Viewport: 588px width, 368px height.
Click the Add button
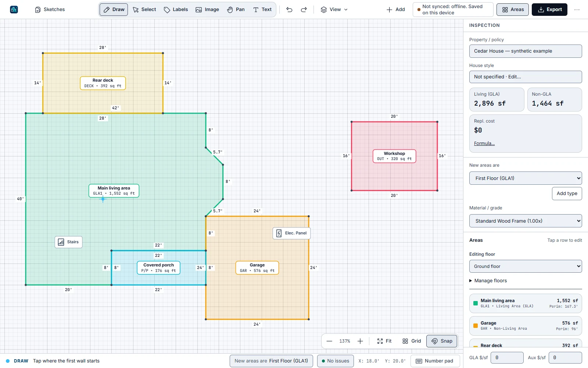tap(395, 10)
